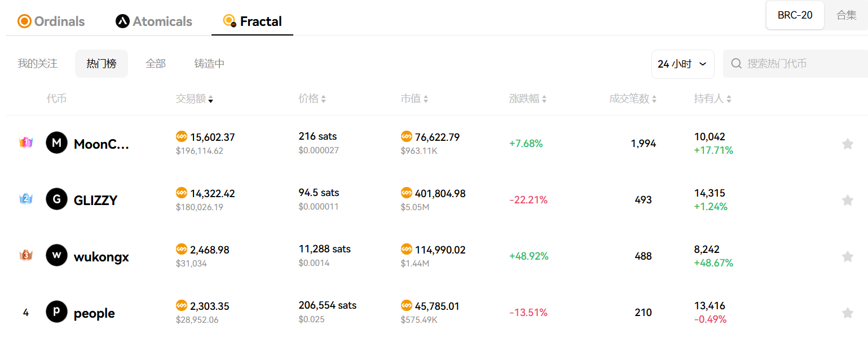Click the first-place rank badge icon
Image resolution: width=868 pixels, height=347 pixels.
coord(25,143)
